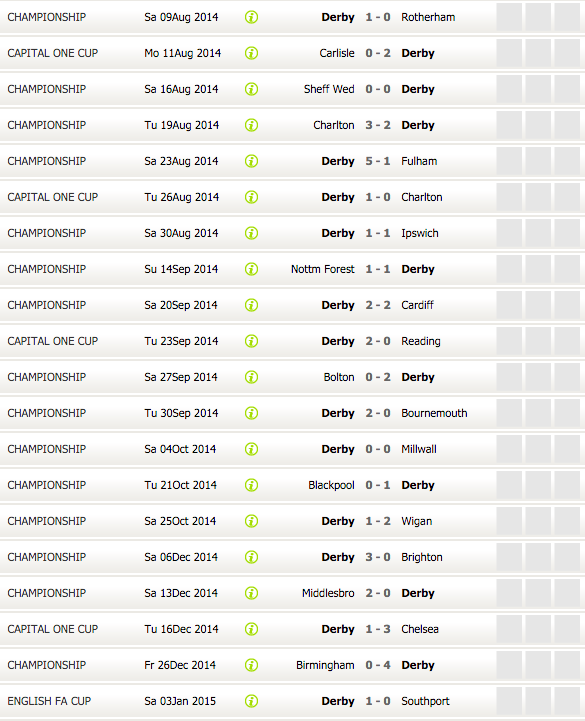View info icon for Derby vs Reading
This screenshot has height=721, width=585.
[251, 341]
